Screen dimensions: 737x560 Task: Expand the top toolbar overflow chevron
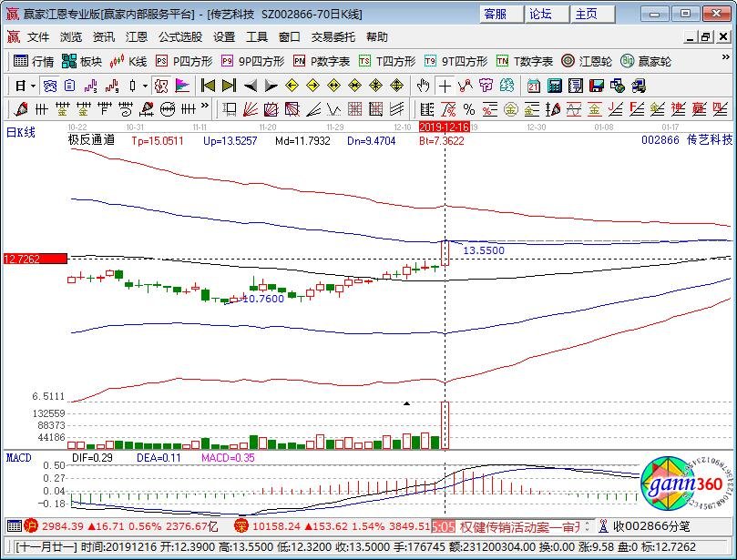pyautogui.click(x=725, y=56)
